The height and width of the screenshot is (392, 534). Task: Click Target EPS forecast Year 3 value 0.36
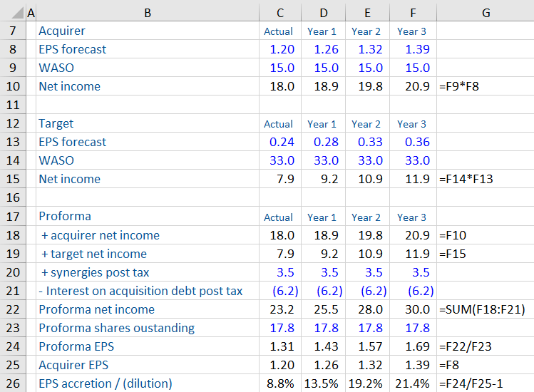(414, 142)
